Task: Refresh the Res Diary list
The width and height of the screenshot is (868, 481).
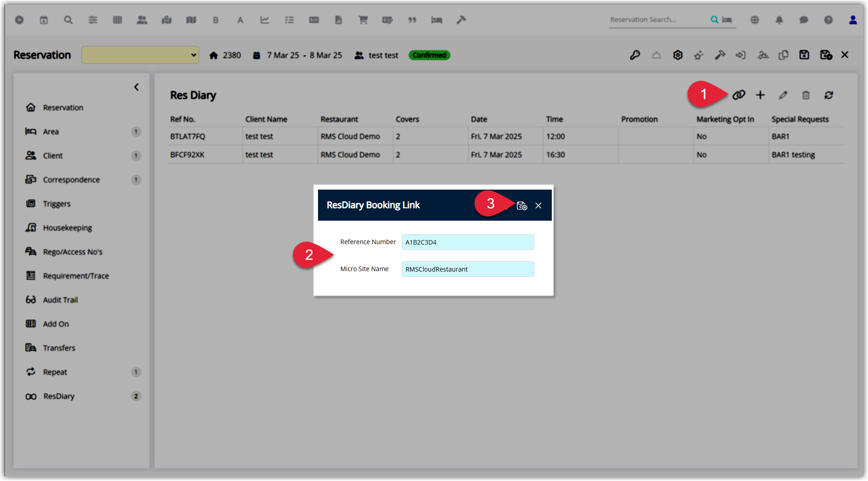Action: pyautogui.click(x=829, y=95)
